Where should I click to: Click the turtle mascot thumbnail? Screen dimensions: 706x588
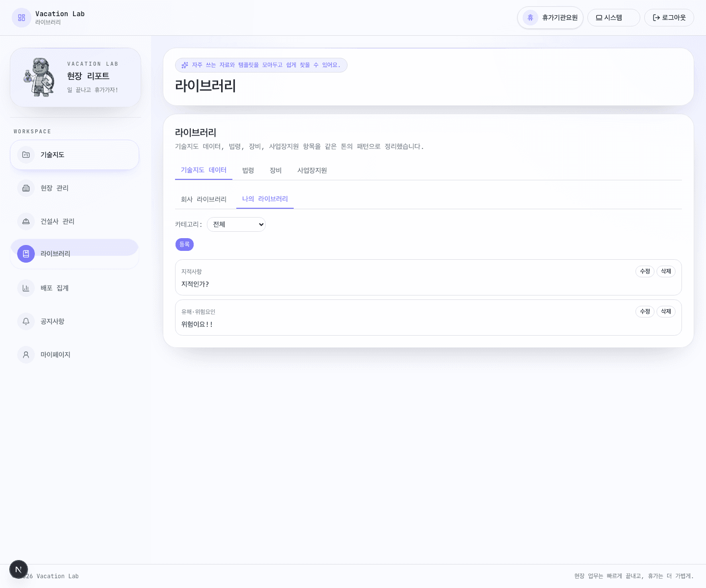(x=39, y=77)
